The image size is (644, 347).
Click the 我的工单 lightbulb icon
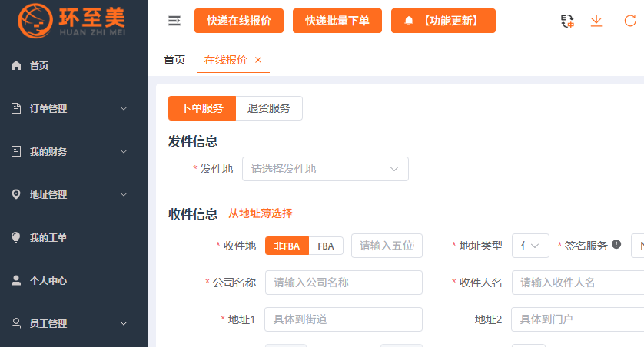pos(16,238)
